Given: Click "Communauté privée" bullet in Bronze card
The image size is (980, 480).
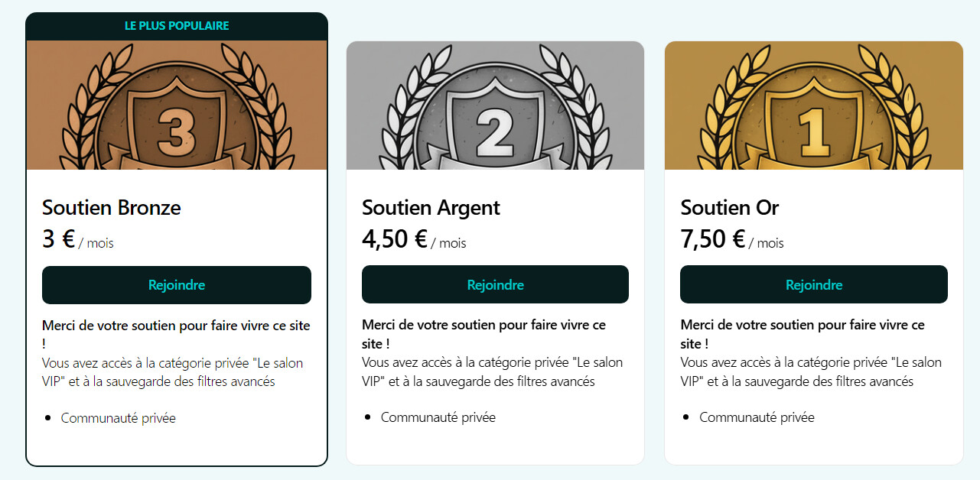Looking at the screenshot, I should 118,418.
